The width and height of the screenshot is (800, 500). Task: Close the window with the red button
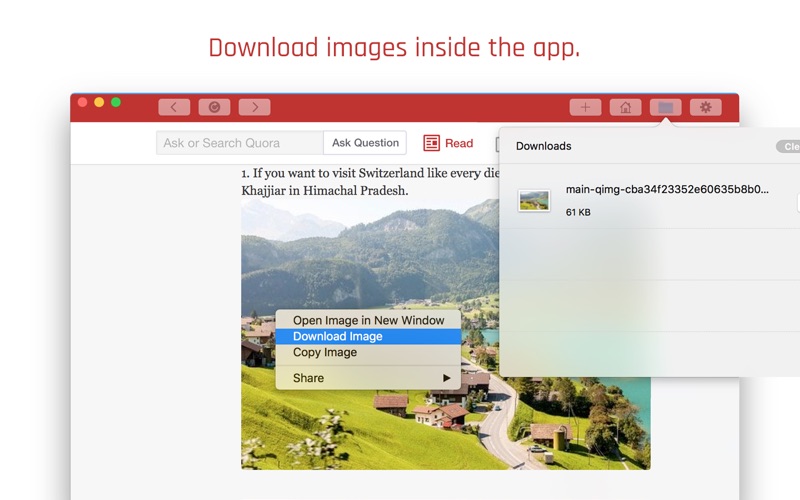coord(82,102)
